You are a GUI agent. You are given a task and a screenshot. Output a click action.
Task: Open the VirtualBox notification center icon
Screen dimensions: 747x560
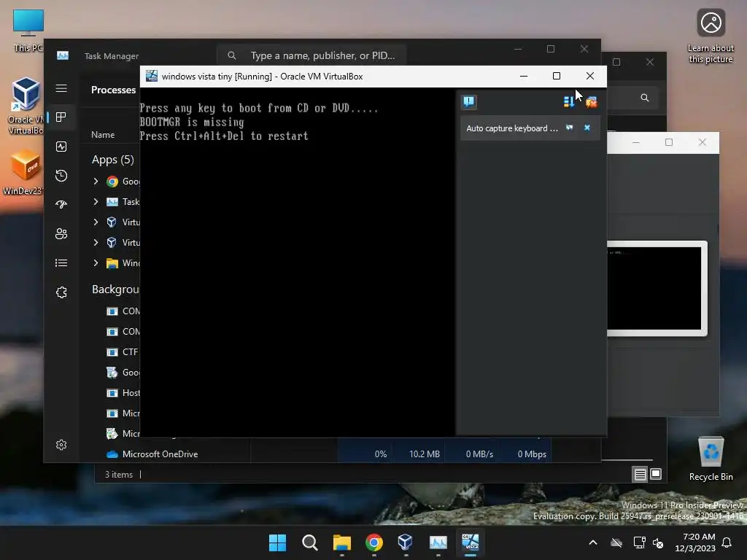pyautogui.click(x=469, y=101)
